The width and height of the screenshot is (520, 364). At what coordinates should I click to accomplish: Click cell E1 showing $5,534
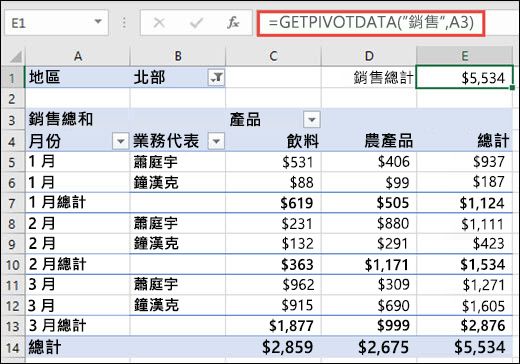coord(464,77)
